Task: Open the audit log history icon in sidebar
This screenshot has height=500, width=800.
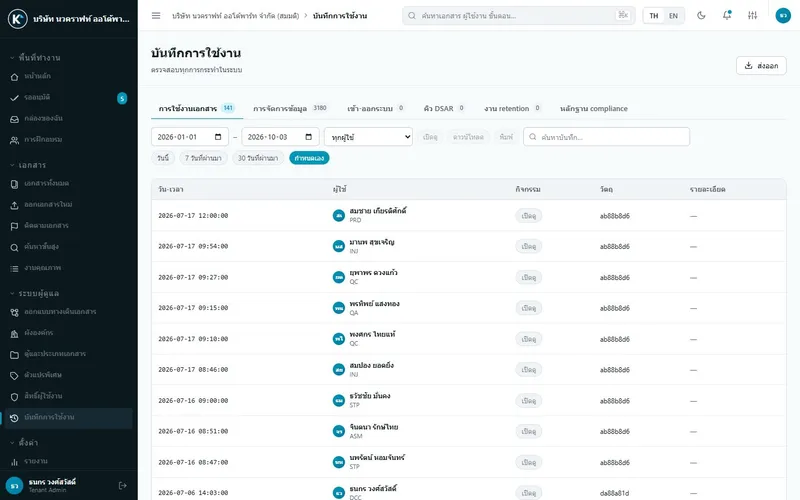Action: 14,418
